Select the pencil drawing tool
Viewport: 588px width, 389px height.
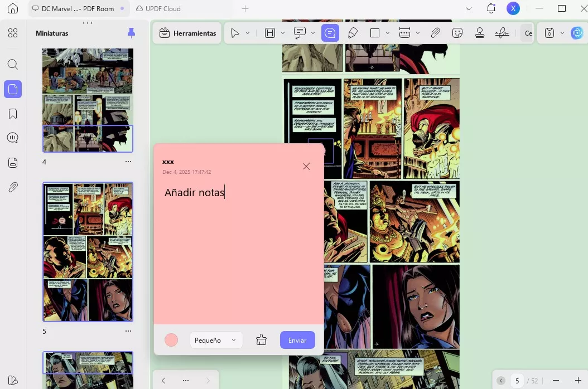coord(353,33)
